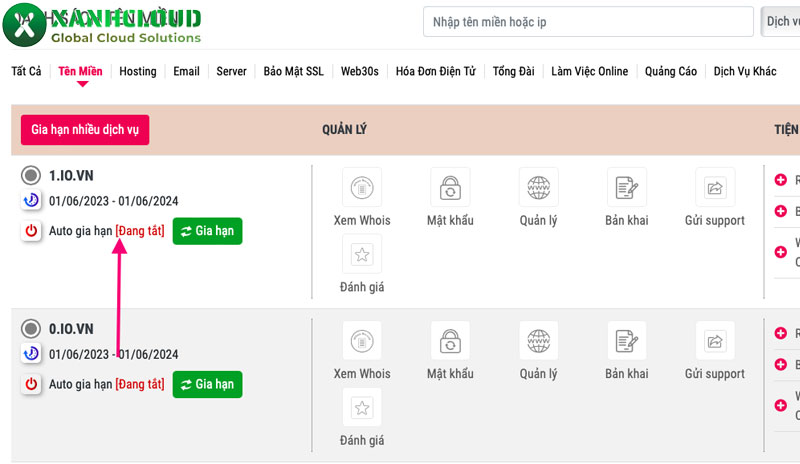The height and width of the screenshot is (464, 800).
Task: Click Đánh giá star icon for 1.IO.VN
Action: click(362, 255)
